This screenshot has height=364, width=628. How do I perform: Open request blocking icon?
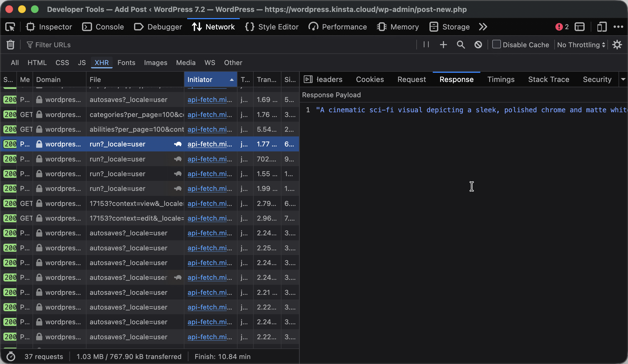click(478, 44)
